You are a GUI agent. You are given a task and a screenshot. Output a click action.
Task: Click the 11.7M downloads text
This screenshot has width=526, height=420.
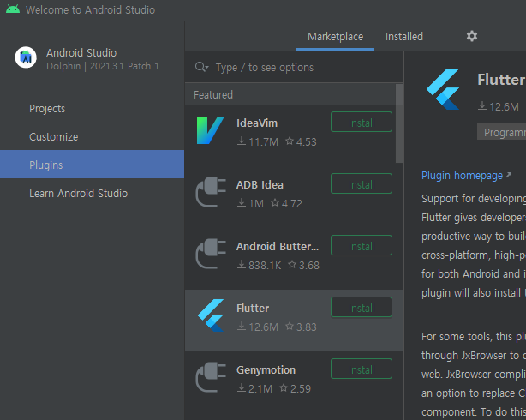[x=264, y=141]
